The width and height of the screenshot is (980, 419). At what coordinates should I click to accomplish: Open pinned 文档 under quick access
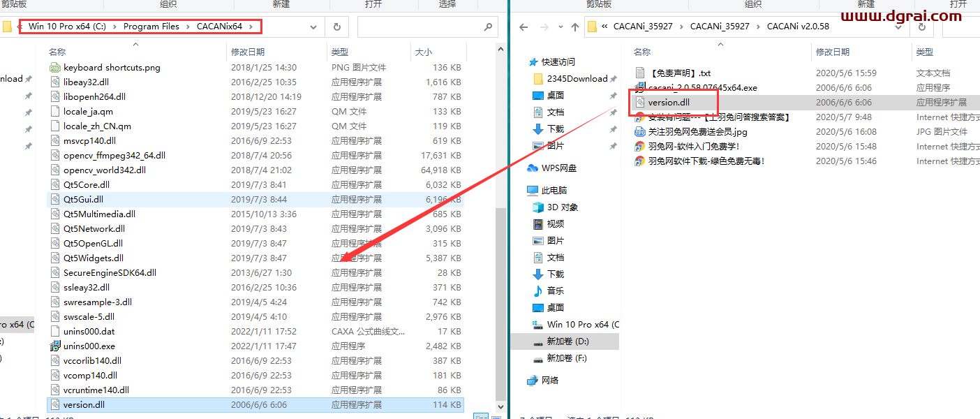548,112
